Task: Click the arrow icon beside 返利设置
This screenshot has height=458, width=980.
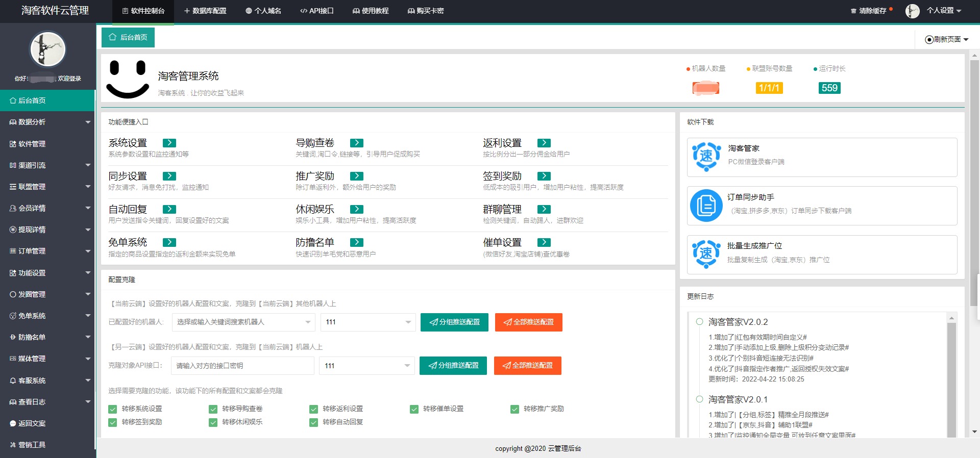Action: 544,143
